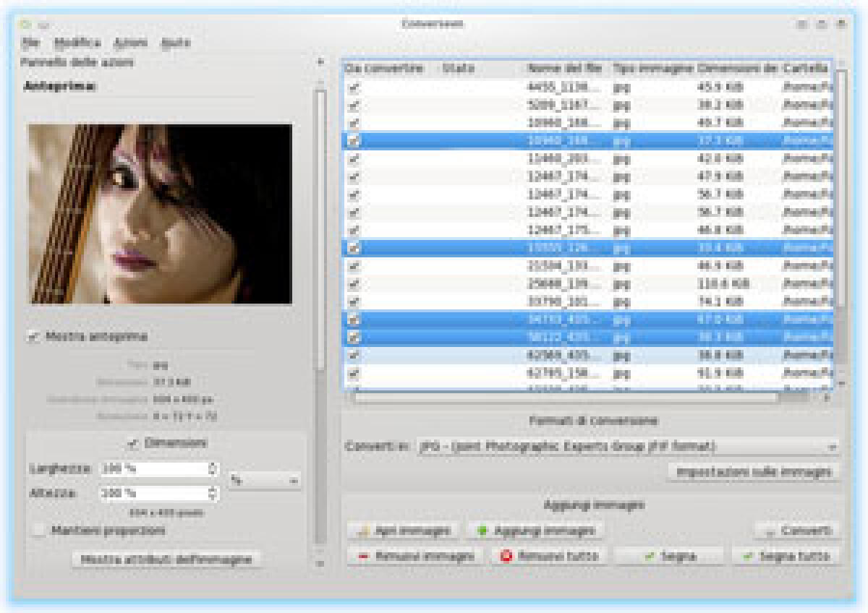This screenshot has width=868, height=613.
Task: Open the File menu
Action: pos(30,42)
